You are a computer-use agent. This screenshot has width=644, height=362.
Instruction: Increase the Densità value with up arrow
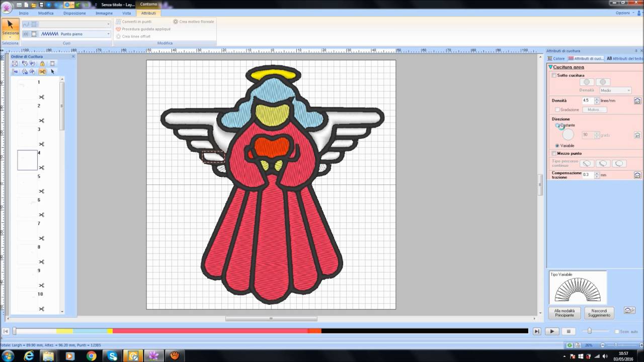[597, 99]
